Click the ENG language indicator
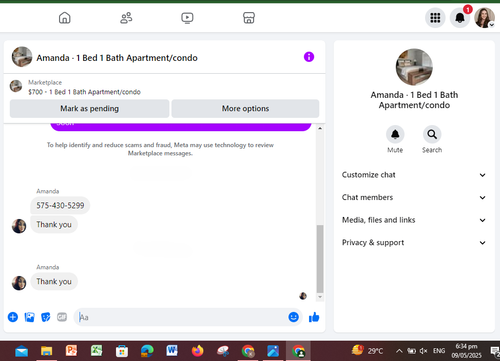This screenshot has width=500, height=361. (439, 351)
